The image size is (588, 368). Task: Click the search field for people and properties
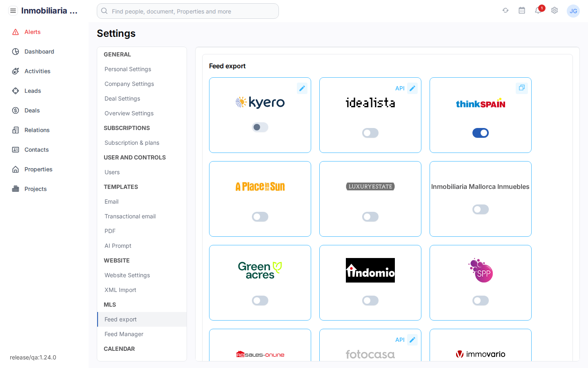pos(187,11)
